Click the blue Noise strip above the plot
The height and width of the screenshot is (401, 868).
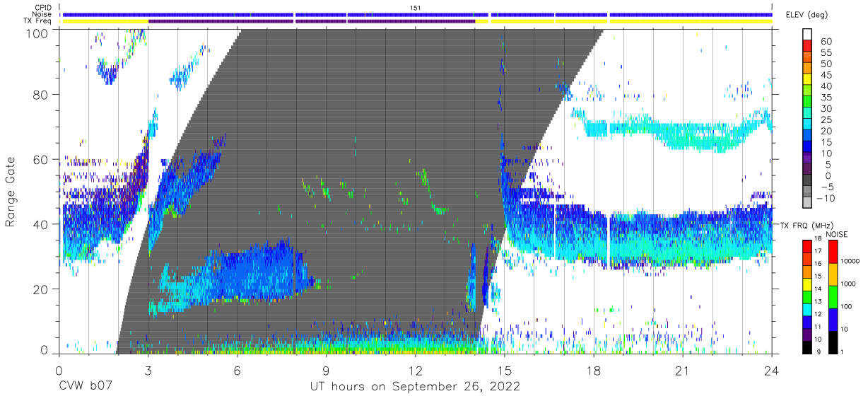[417, 14]
